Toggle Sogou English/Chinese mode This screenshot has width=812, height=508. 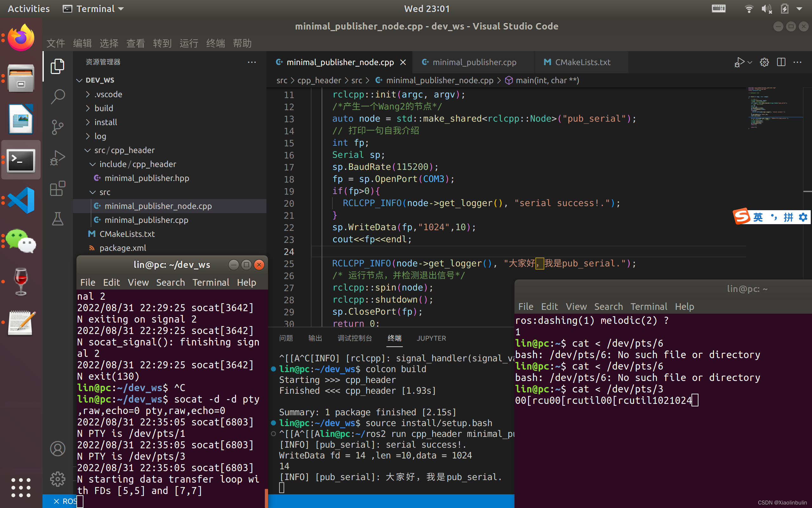(x=758, y=217)
